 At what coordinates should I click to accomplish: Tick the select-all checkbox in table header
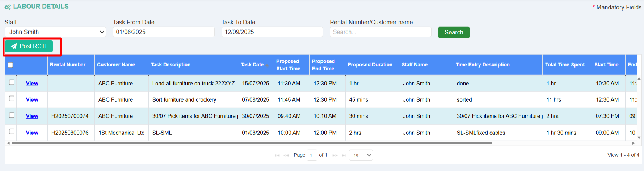coord(10,65)
